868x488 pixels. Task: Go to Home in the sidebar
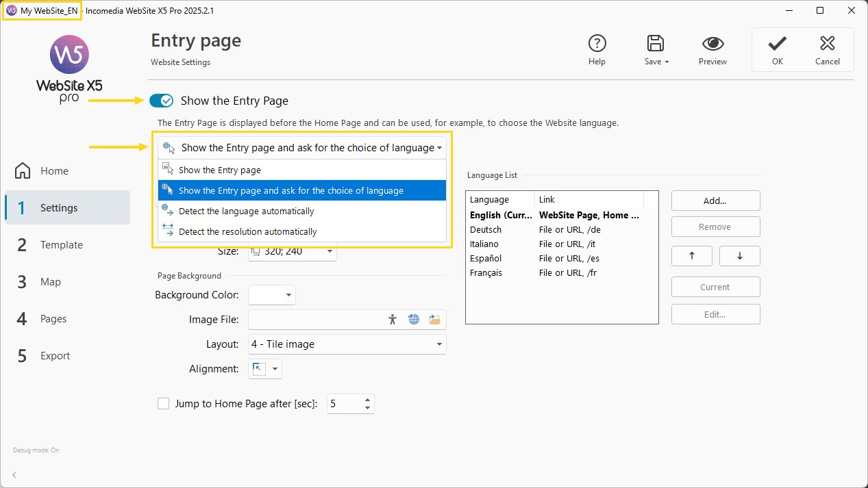click(x=67, y=171)
